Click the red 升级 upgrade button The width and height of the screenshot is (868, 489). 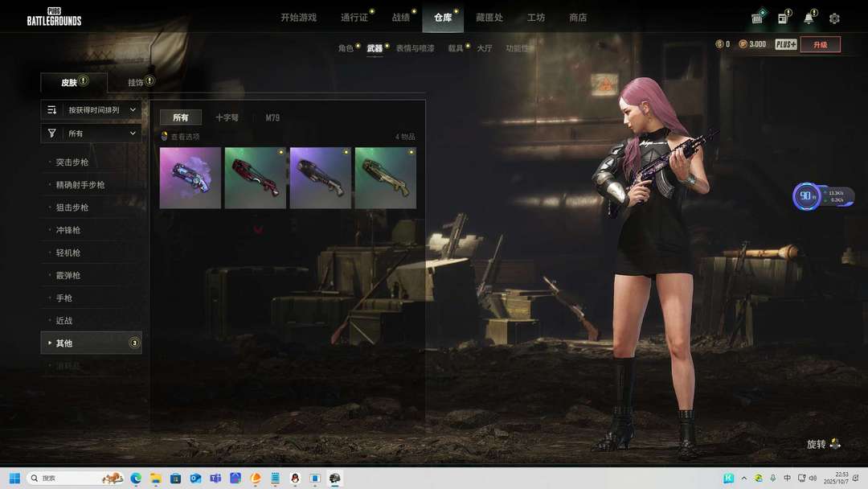[820, 44]
